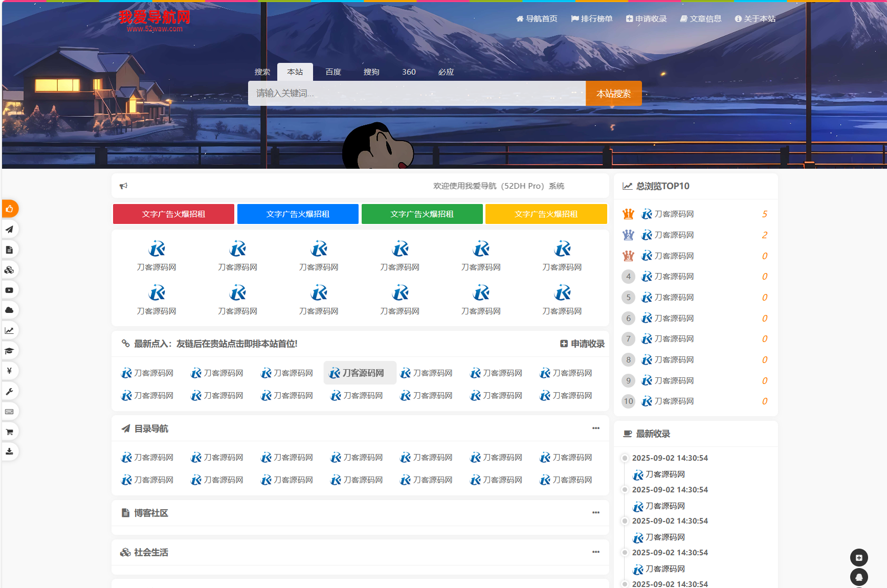
Task: Open the add-site floating plus button
Action: pos(858,557)
